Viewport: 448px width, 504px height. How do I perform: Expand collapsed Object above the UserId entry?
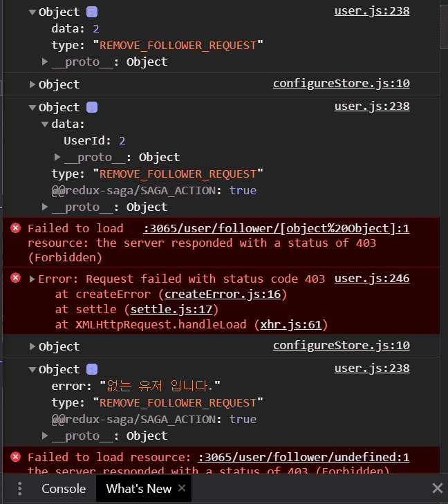(x=32, y=84)
